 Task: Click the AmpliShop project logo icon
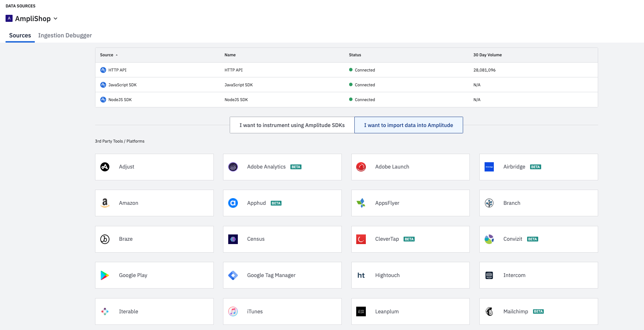(x=9, y=18)
